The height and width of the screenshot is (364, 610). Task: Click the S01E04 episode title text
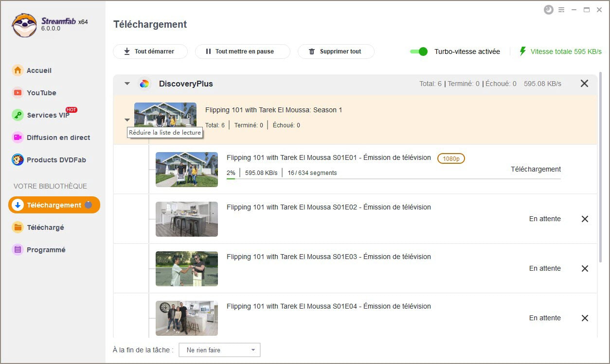click(x=329, y=306)
